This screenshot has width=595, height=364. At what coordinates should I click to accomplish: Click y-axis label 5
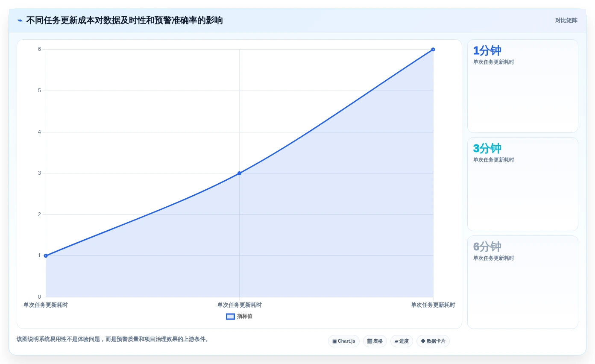coord(39,91)
